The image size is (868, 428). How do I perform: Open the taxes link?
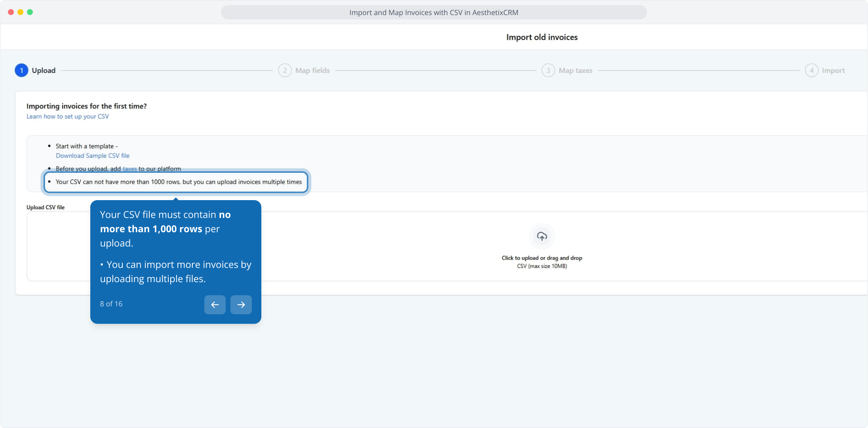pos(129,169)
